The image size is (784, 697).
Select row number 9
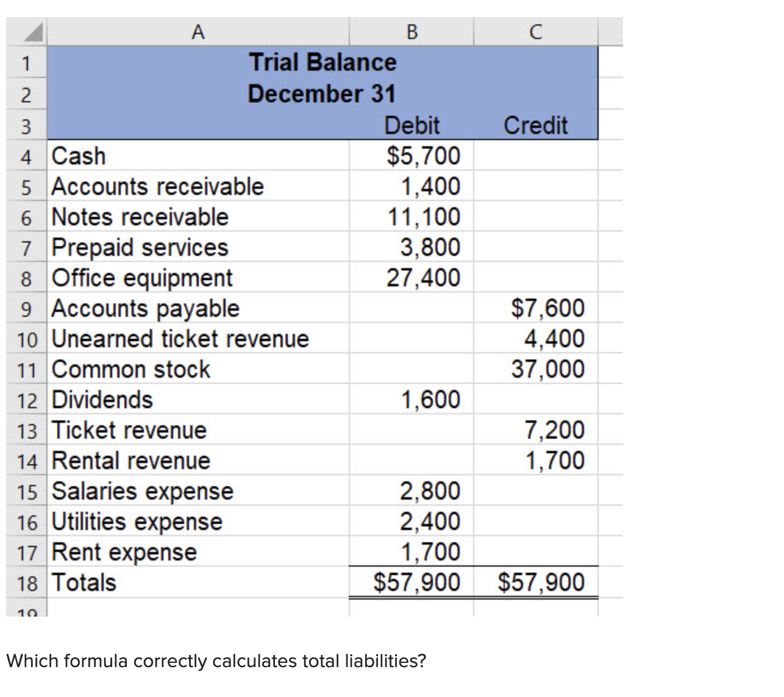[x=26, y=308]
